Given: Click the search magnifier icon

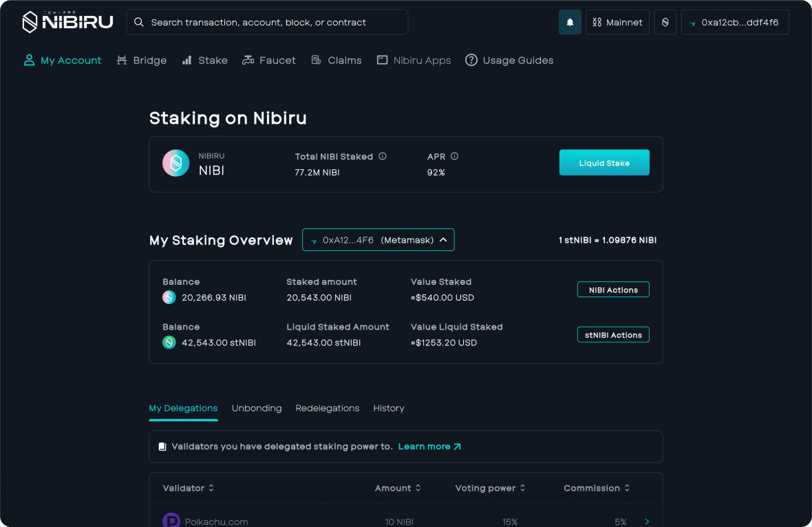Looking at the screenshot, I should click(x=139, y=22).
